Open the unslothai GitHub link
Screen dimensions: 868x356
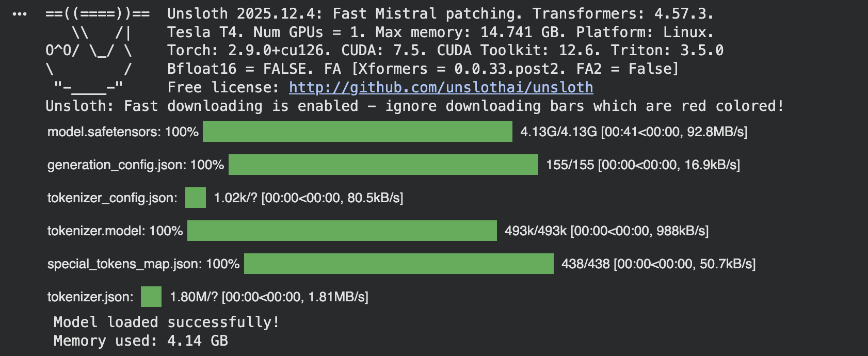[x=441, y=88]
